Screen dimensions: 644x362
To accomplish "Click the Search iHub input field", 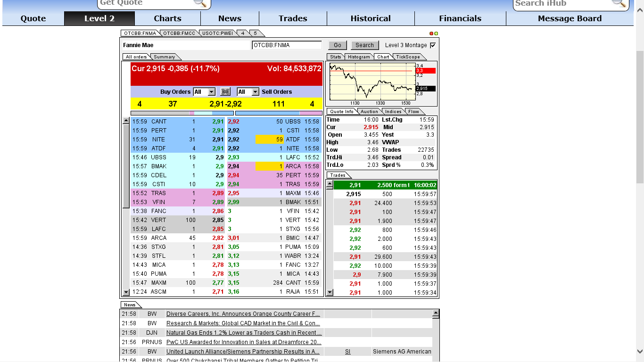I will (562, 3).
